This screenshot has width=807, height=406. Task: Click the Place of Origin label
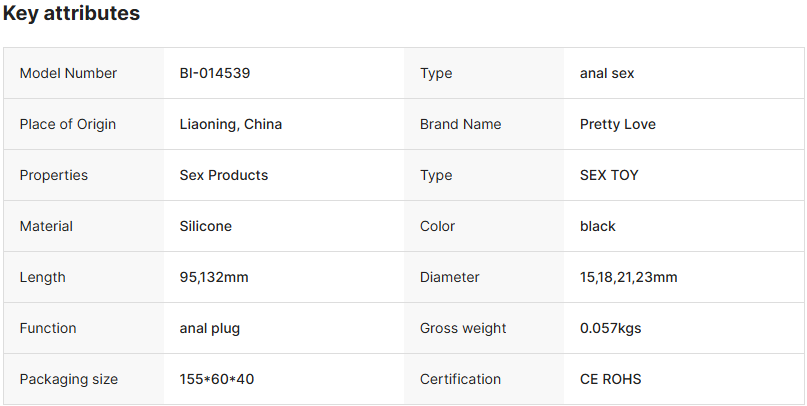68,124
